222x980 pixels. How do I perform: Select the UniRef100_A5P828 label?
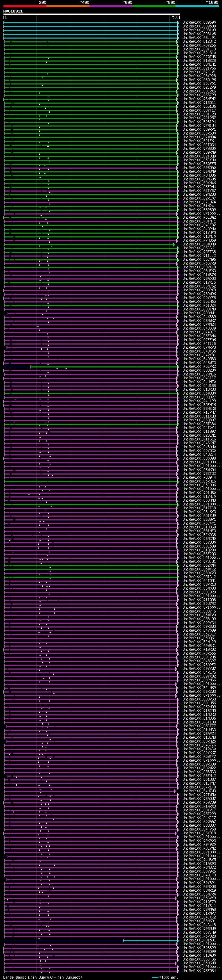tap(199, 936)
